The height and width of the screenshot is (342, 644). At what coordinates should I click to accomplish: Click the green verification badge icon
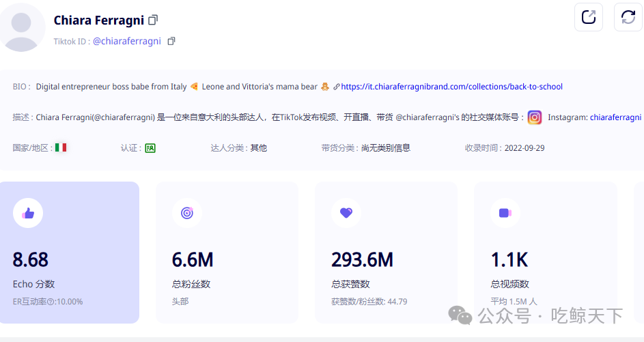pos(150,148)
